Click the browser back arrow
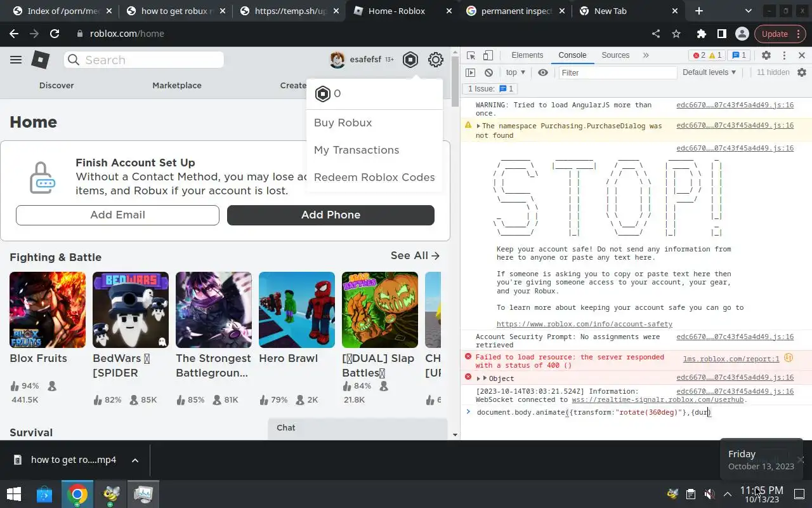 (x=14, y=34)
